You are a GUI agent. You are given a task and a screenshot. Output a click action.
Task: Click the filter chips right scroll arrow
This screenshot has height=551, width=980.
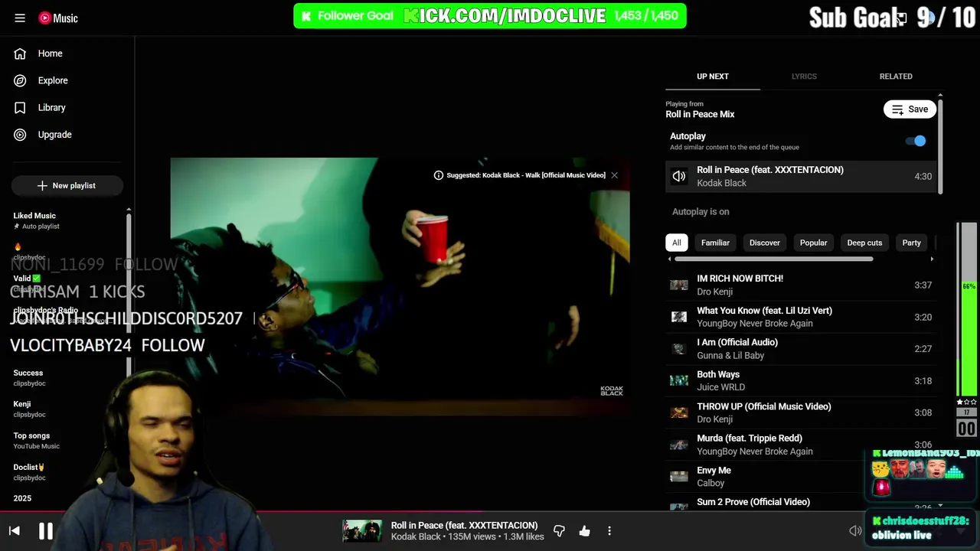pyautogui.click(x=932, y=259)
